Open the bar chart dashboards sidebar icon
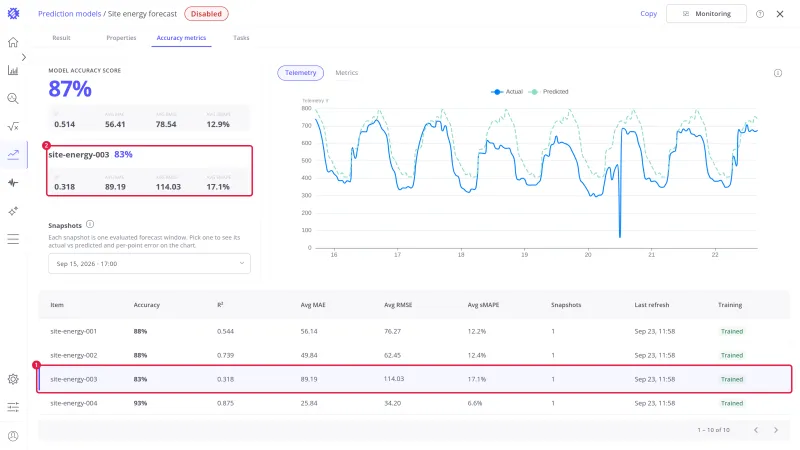The height and width of the screenshot is (450, 800). click(13, 70)
